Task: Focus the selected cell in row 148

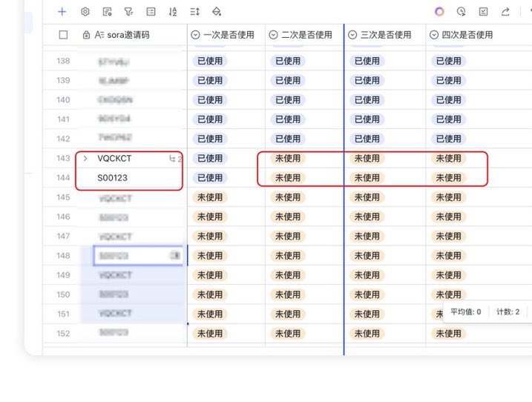Action: coord(138,255)
